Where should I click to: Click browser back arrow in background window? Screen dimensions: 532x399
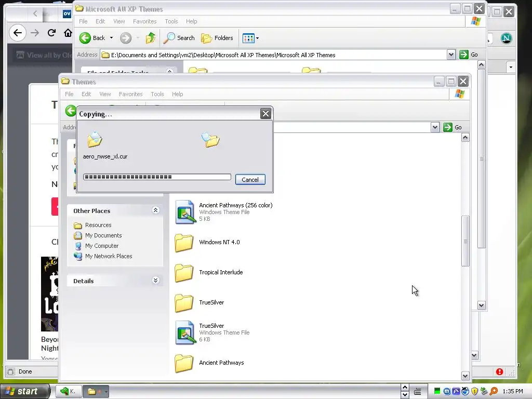[18, 33]
